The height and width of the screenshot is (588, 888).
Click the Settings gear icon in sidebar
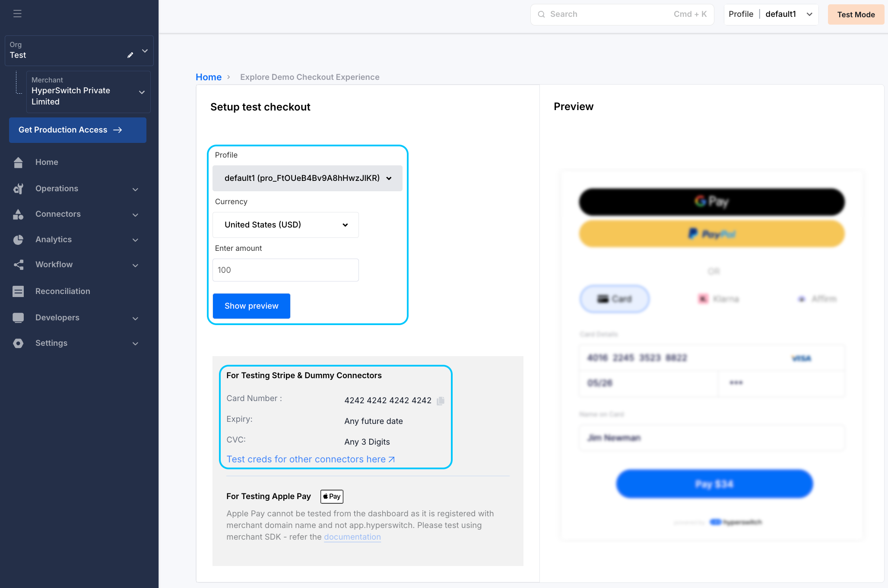click(18, 343)
